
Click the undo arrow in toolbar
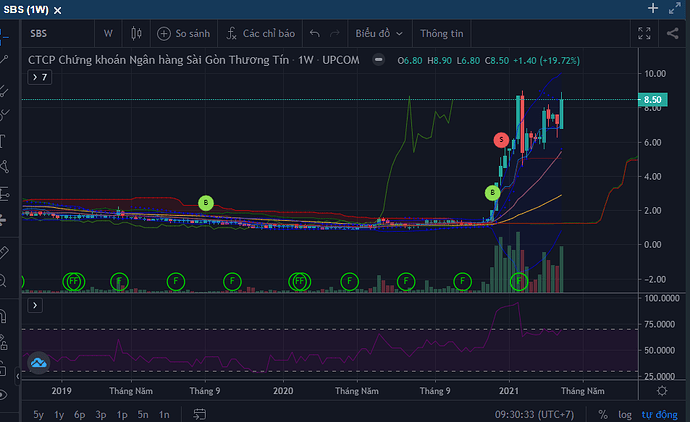(316, 33)
